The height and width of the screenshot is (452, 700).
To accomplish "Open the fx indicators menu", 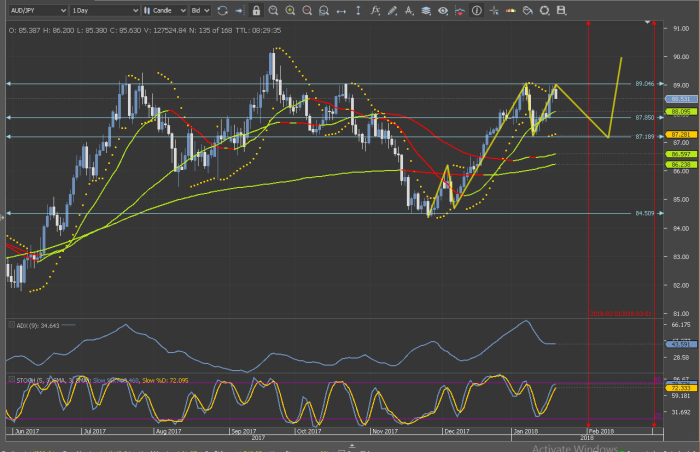I will pos(375,10).
